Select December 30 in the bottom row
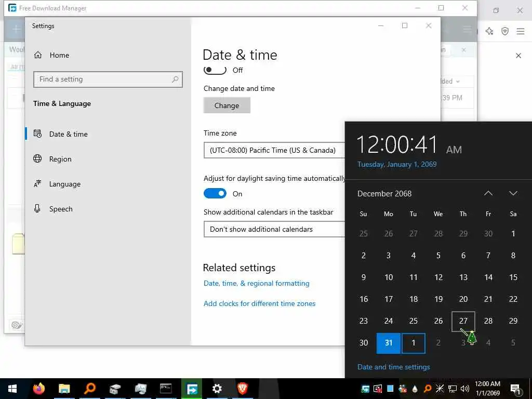 363,343
